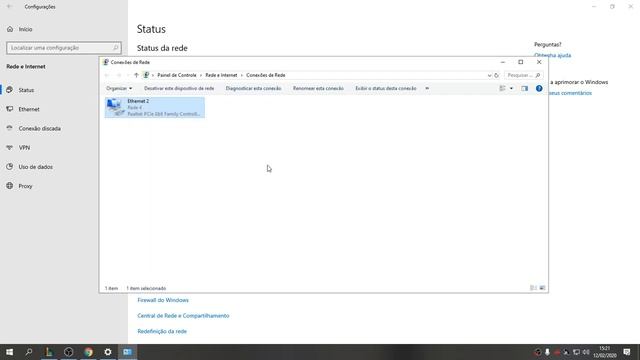Image resolution: width=640 pixels, height=360 pixels.
Task: Click Redefinição da rede link
Action: 162,331
